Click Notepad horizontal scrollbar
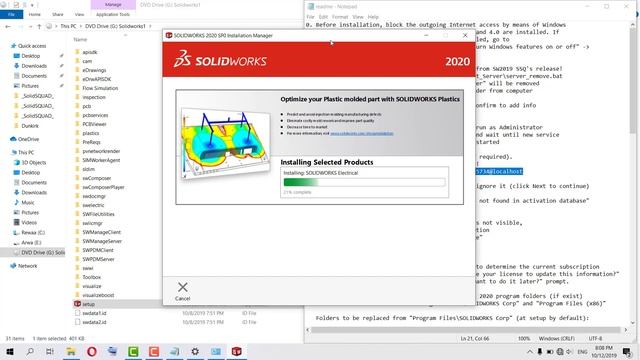This screenshot has width=640, height=360. tap(466, 330)
